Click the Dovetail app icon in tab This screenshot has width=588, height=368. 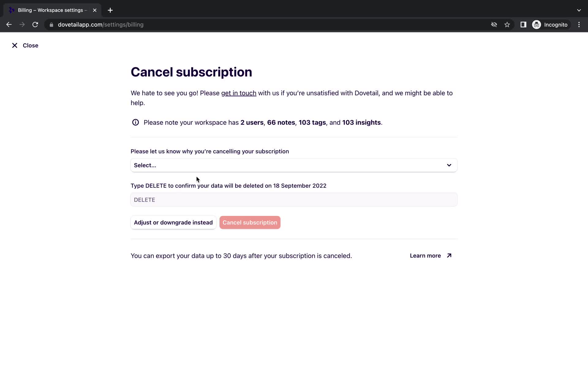tap(11, 10)
